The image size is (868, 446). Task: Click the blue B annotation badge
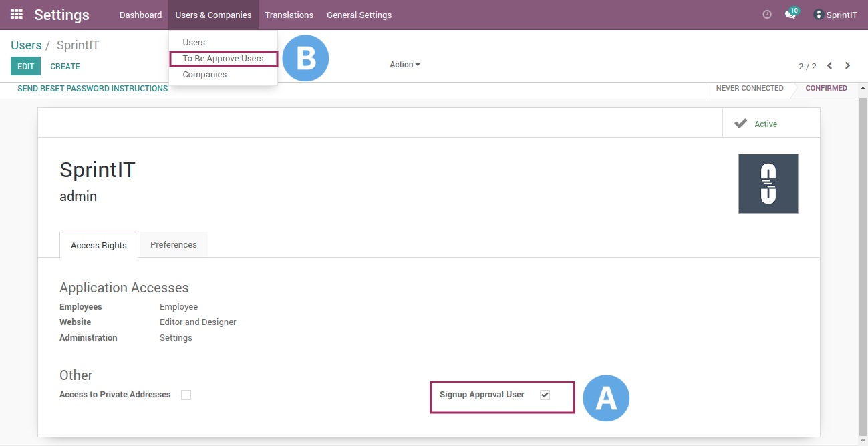click(x=305, y=58)
